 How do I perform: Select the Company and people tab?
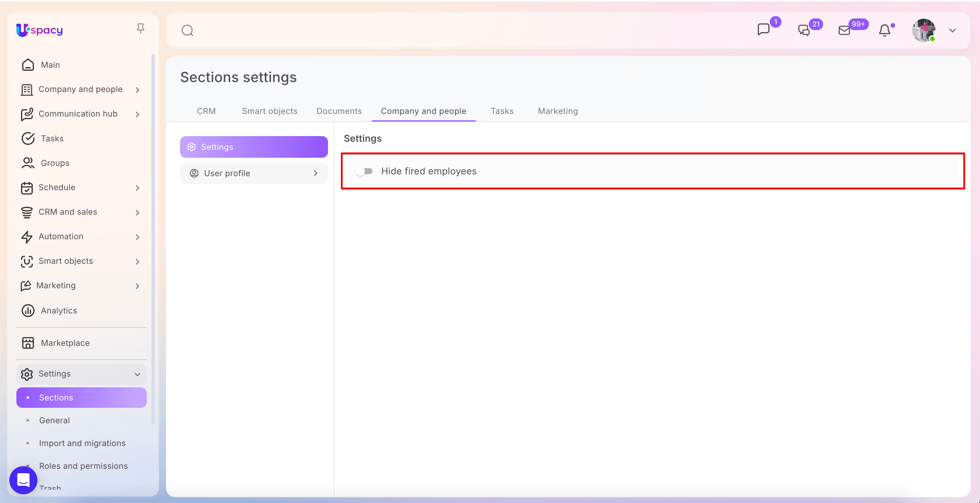tap(423, 111)
